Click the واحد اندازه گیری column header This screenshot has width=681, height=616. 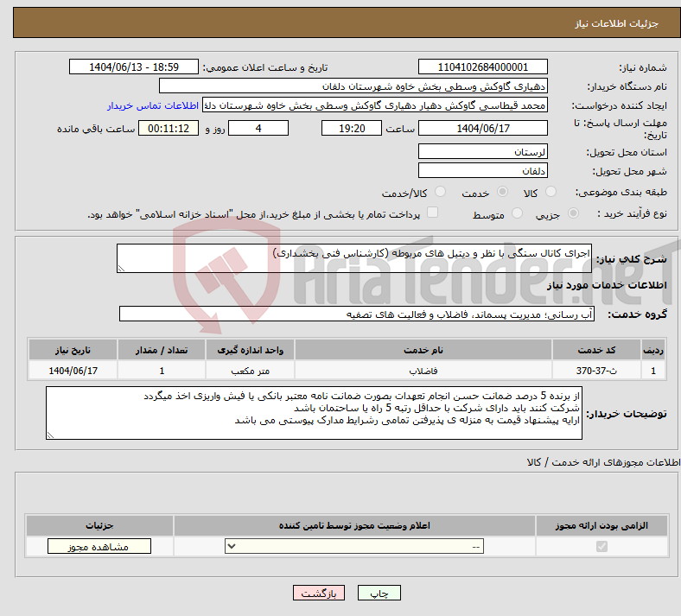(x=250, y=350)
